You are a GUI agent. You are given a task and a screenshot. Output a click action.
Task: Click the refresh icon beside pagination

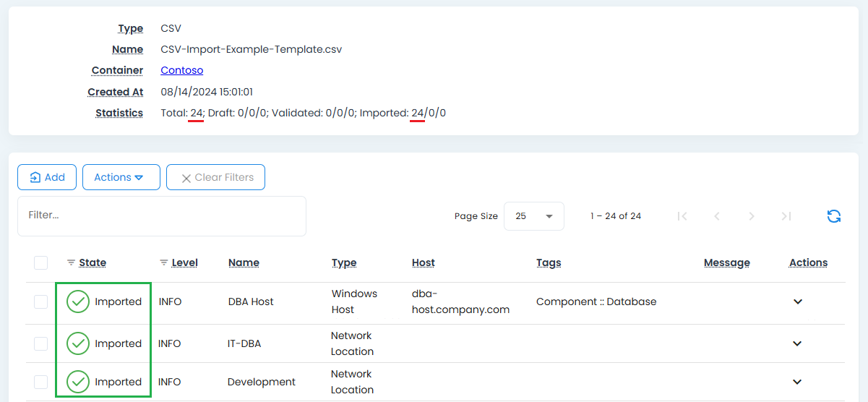(x=833, y=216)
